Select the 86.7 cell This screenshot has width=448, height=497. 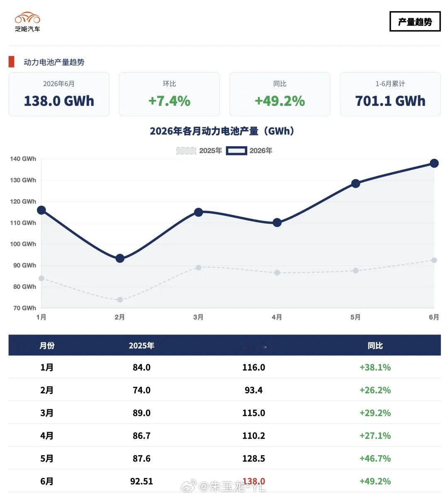point(141,436)
